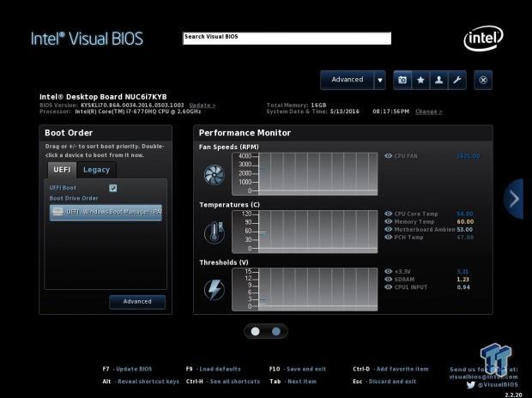Click the thresholds lightning bolt icon
This screenshot has height=398, width=532.
(x=215, y=290)
